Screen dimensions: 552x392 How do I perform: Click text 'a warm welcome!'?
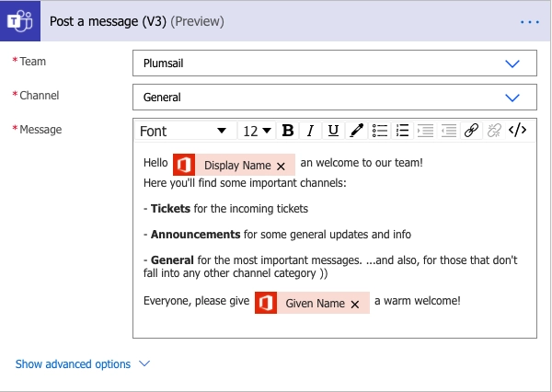pyautogui.click(x=418, y=301)
